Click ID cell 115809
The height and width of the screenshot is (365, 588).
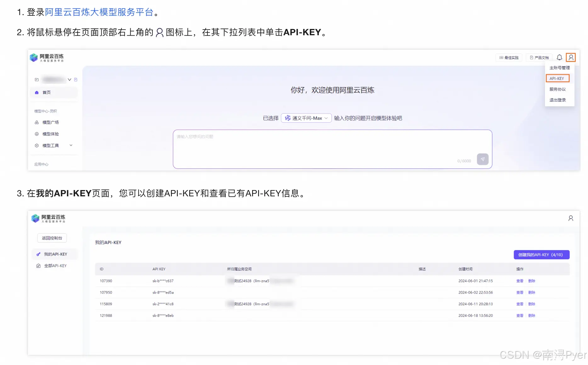(106, 304)
